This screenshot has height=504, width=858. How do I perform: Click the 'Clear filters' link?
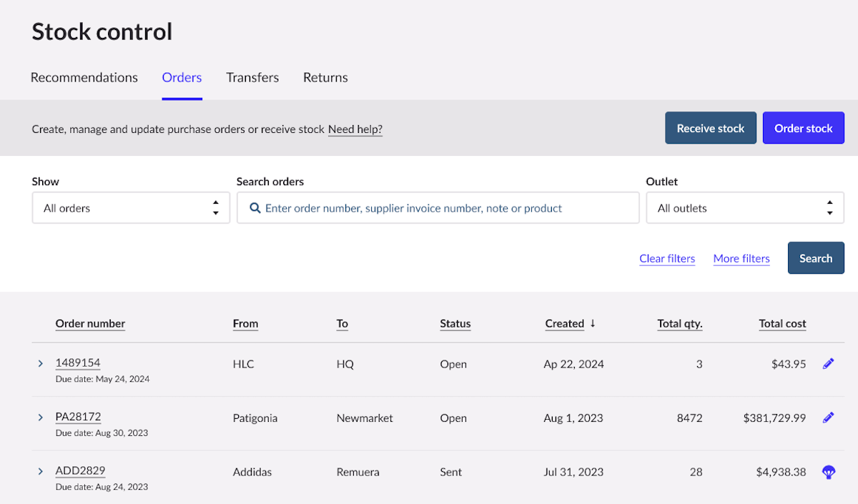pos(666,258)
